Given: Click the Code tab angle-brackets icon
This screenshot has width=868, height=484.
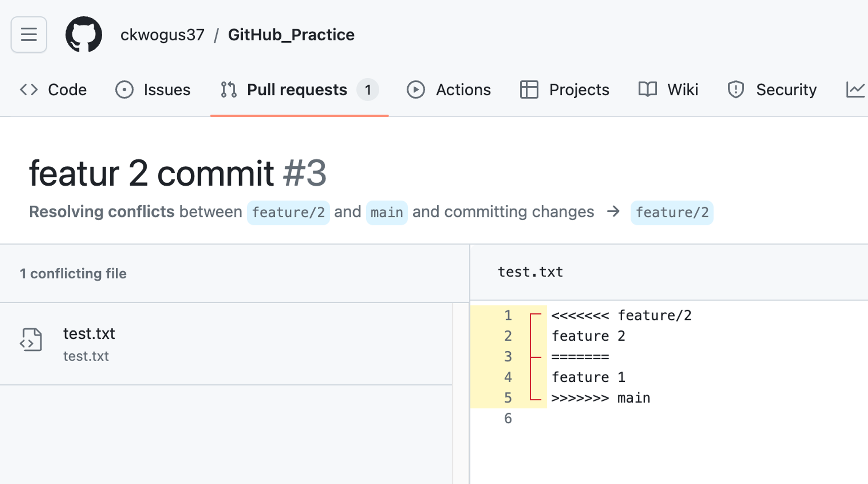Looking at the screenshot, I should tap(28, 89).
